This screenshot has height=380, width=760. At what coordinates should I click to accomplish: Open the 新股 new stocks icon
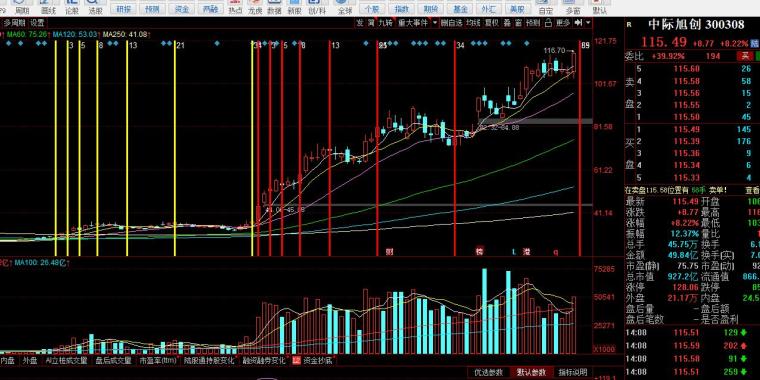pyautogui.click(x=294, y=7)
